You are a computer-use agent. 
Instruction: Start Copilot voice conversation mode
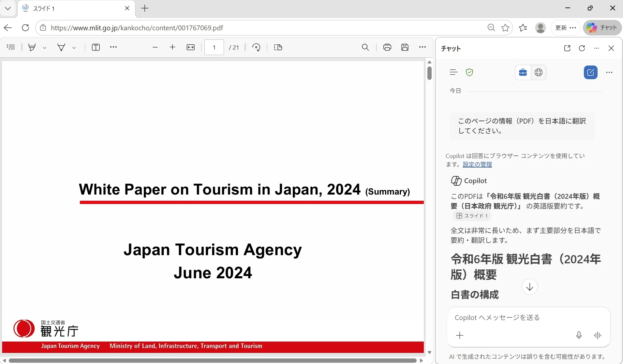tap(598, 335)
